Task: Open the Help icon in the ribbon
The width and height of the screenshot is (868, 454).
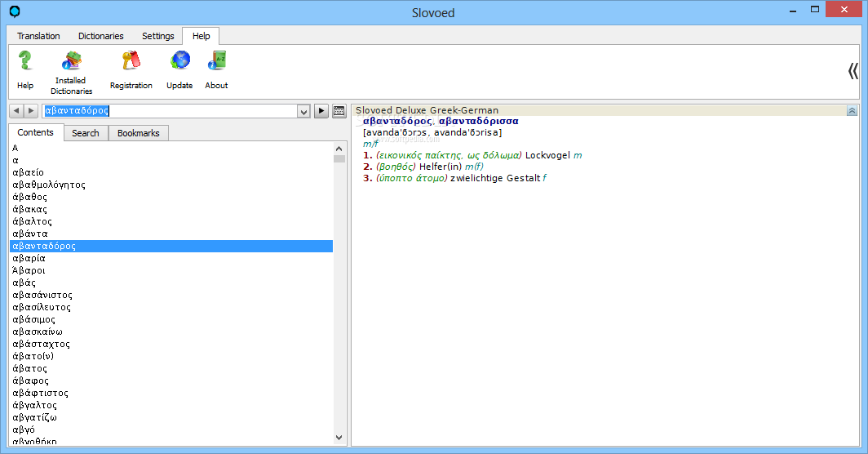Action: point(25,61)
